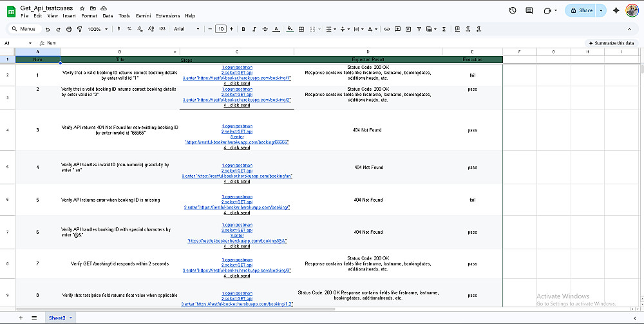Image resolution: width=644 pixels, height=324 pixels.
Task: Open the zoom 100% dropdown
Action: click(98, 29)
